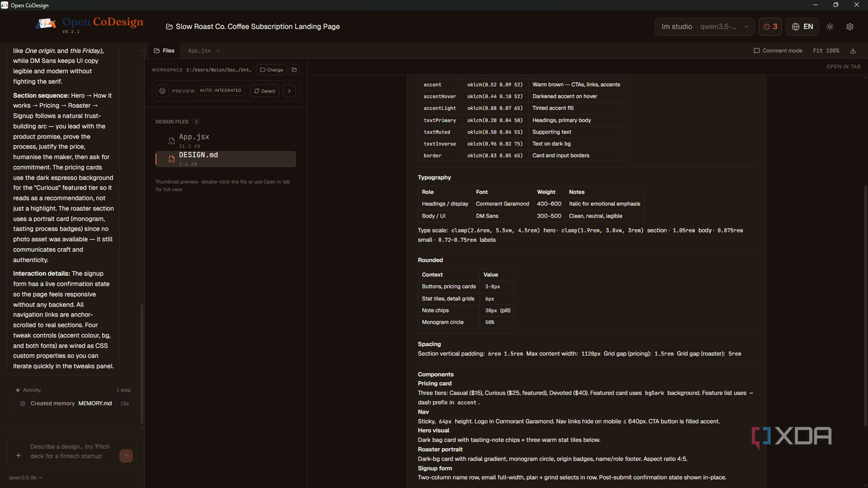Send the prompt with arrow button

126,456
